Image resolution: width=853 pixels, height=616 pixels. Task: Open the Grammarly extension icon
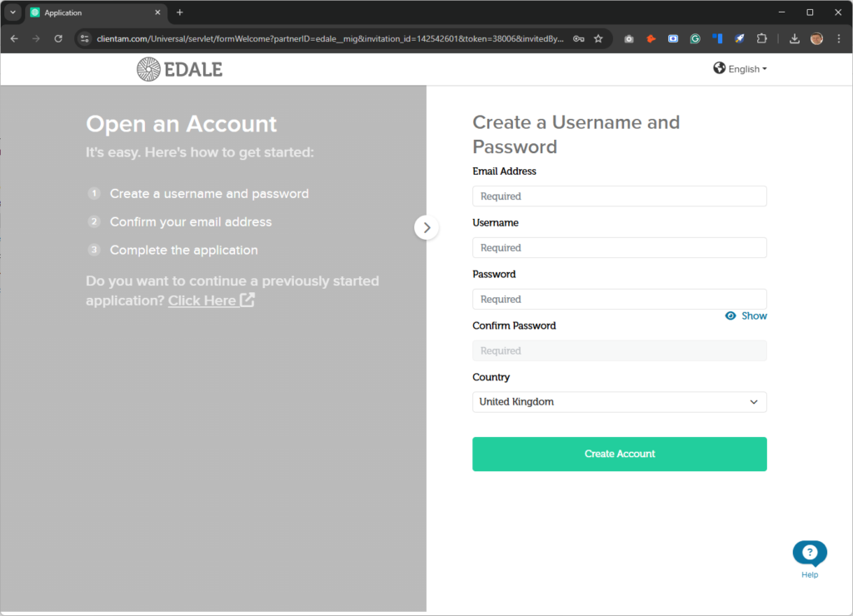(696, 38)
